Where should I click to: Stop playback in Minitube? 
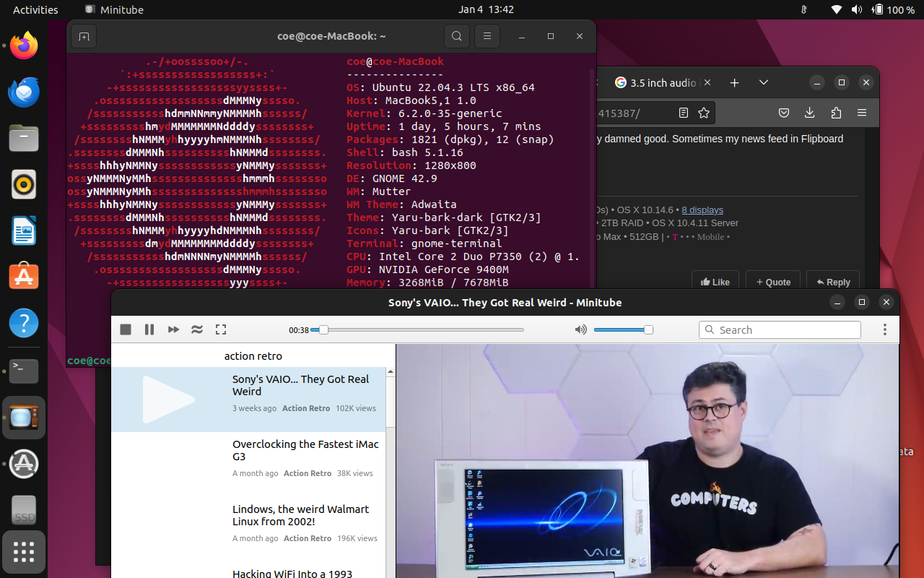point(126,329)
